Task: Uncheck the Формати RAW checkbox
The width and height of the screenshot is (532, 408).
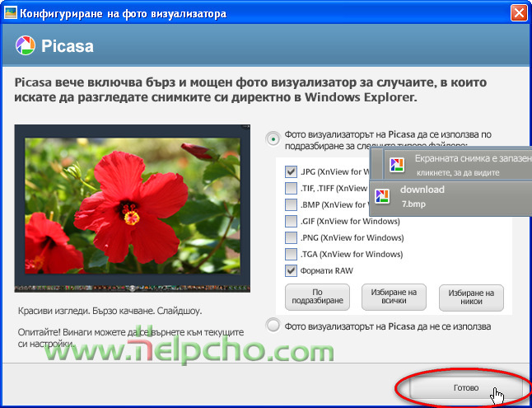Action: (x=291, y=270)
